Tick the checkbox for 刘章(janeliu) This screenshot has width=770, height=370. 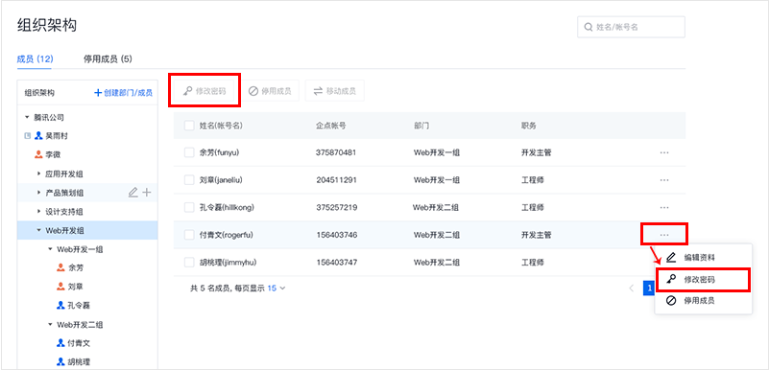(189, 180)
